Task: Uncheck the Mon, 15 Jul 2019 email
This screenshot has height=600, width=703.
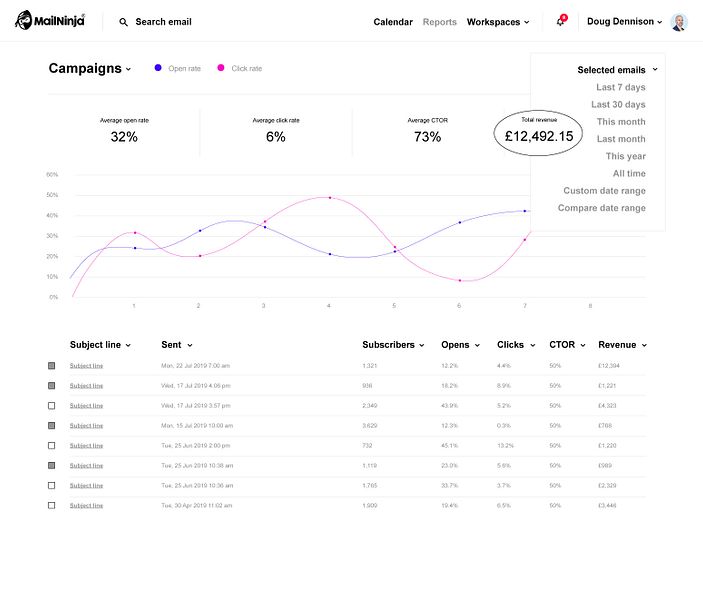Action: [52, 426]
